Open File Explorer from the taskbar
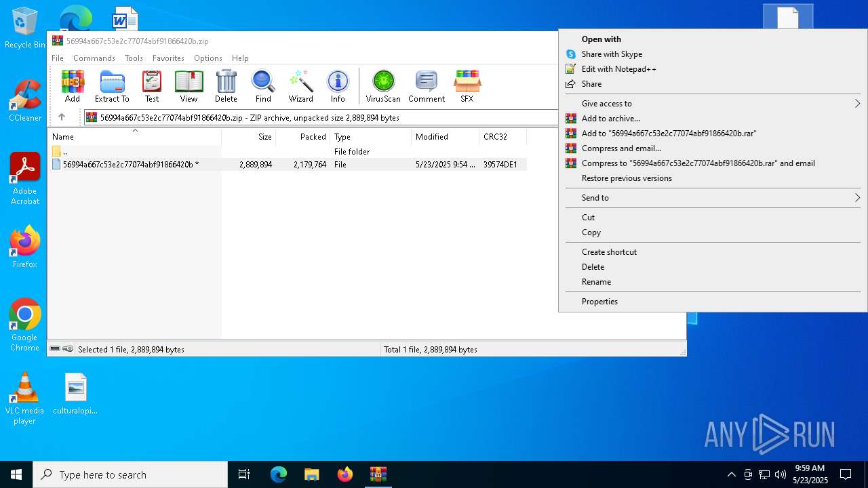 pyautogui.click(x=312, y=474)
